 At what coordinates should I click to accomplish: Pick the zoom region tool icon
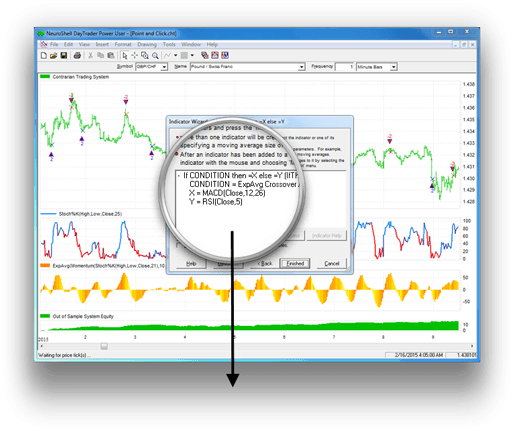(145, 55)
